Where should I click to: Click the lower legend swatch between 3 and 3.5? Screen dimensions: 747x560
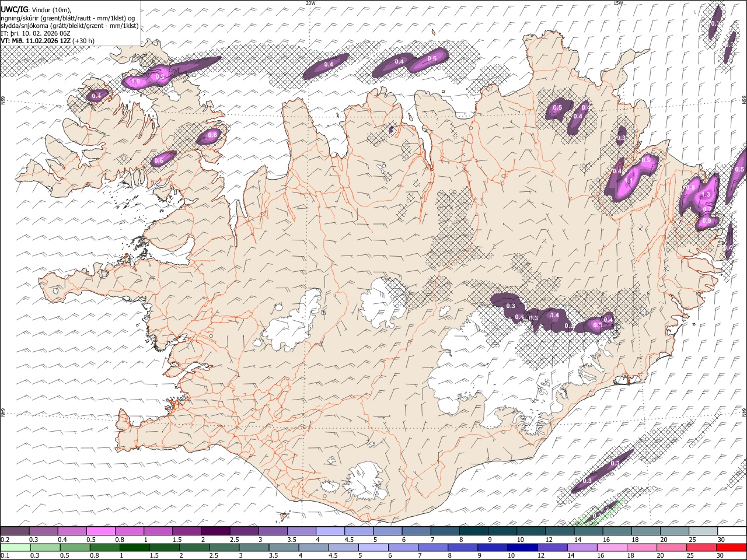[253, 547]
